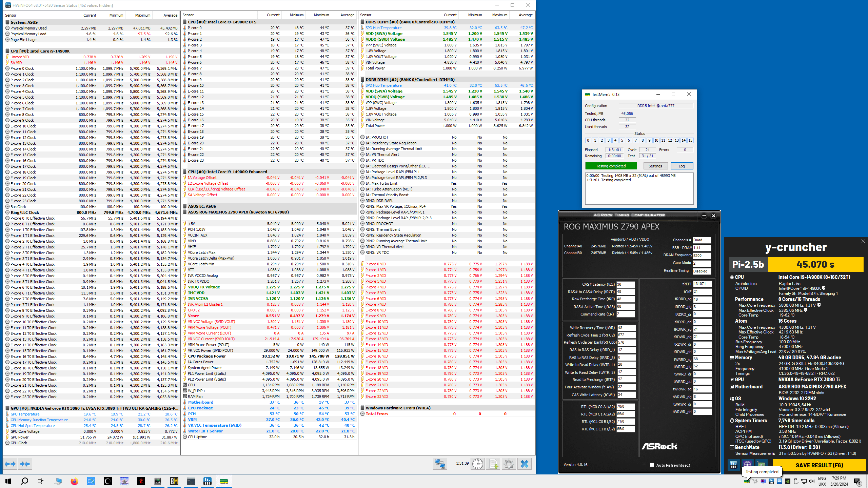Enable the Auto Refresh(sec) checkbox
The image size is (868, 488).
652,465
